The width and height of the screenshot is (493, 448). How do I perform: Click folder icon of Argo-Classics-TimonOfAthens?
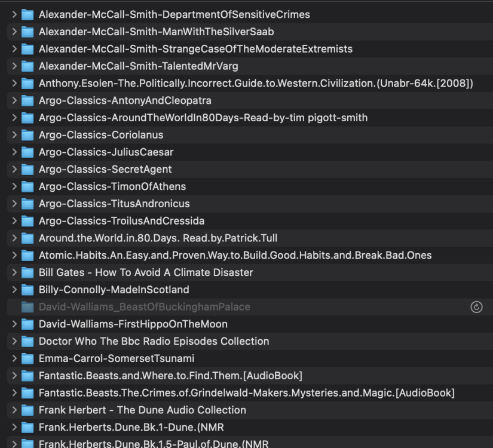[x=27, y=186]
